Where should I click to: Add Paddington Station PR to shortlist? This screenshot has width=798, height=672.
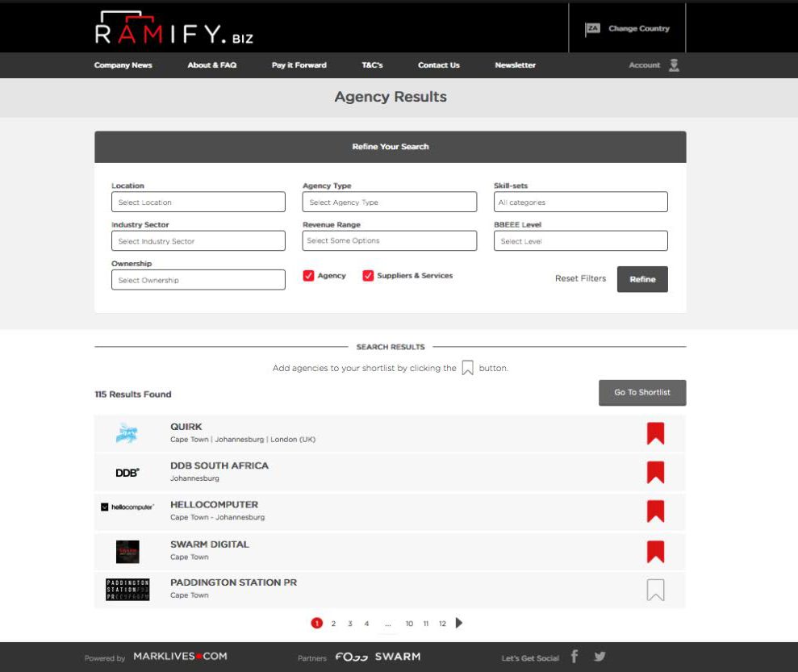tap(655, 590)
